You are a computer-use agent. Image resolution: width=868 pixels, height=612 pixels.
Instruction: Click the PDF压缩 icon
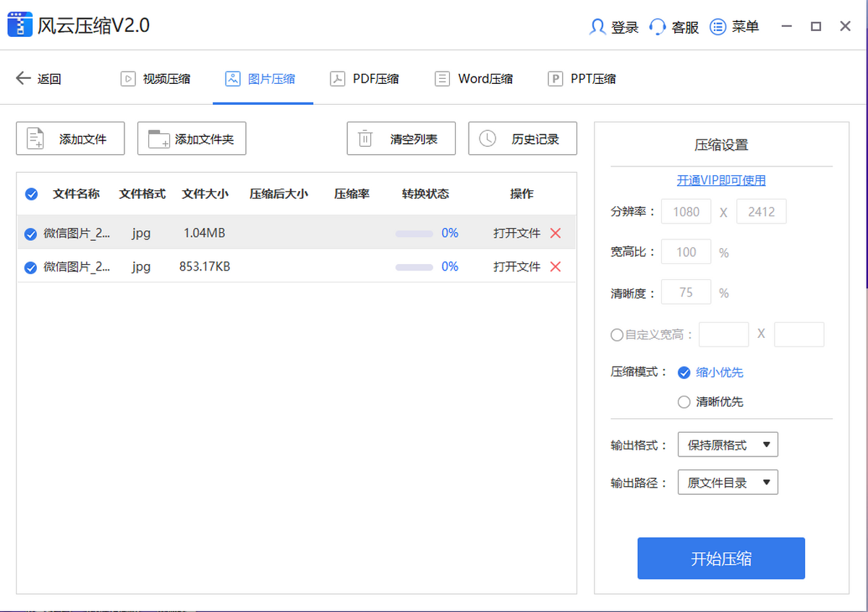[338, 78]
